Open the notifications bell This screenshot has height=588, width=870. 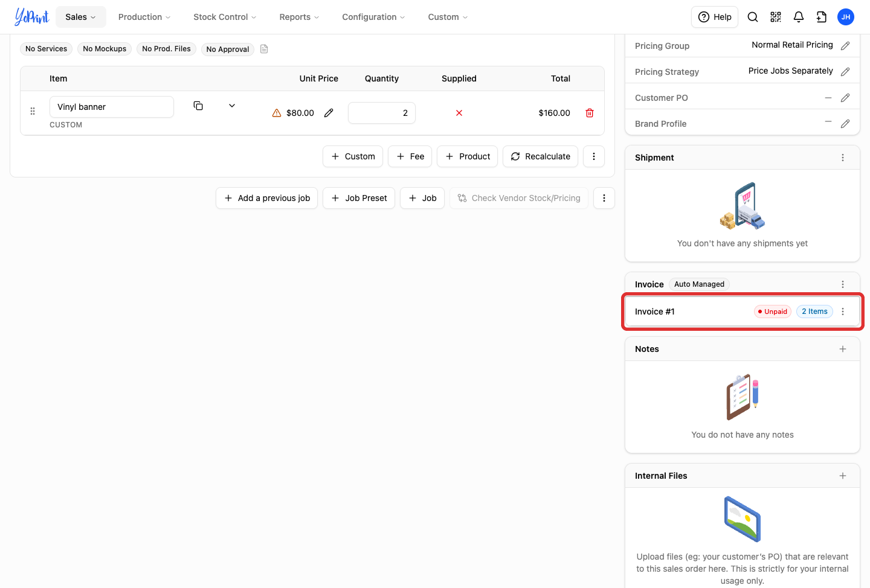(x=799, y=17)
